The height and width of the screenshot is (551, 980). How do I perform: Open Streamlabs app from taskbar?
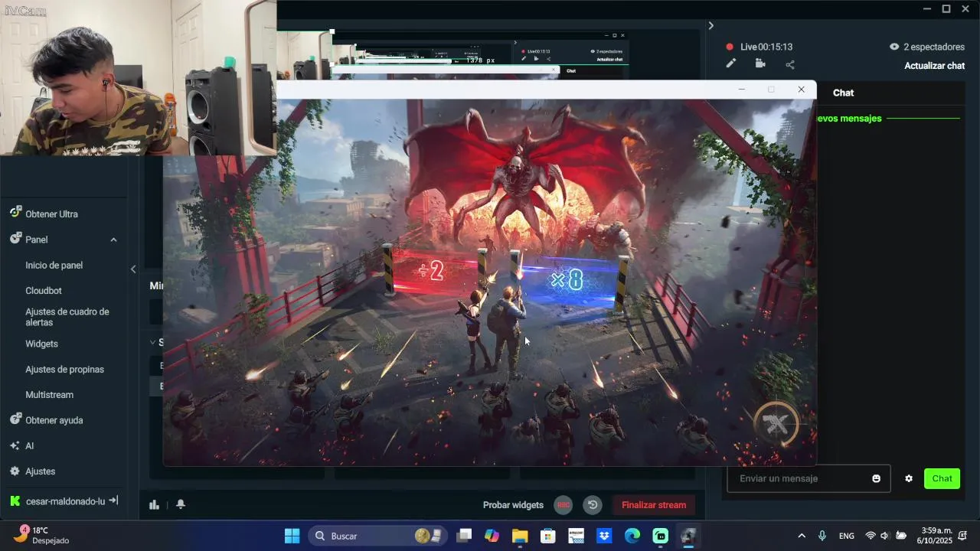click(661, 536)
